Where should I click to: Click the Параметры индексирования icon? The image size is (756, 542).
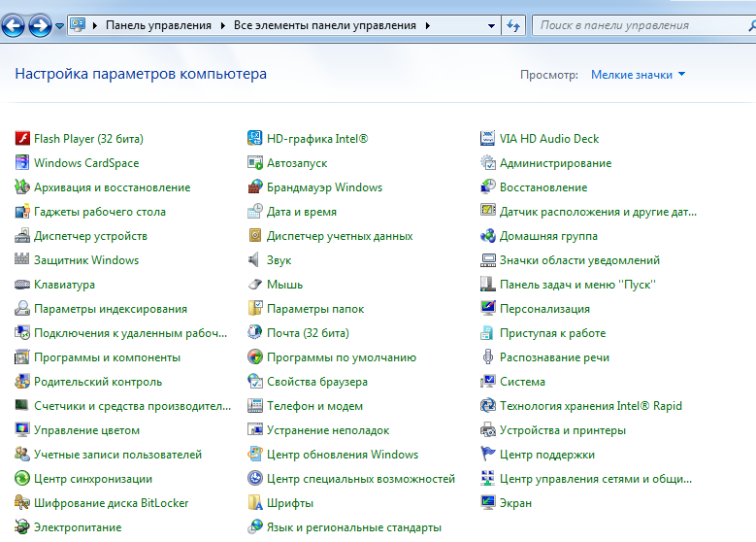[22, 309]
